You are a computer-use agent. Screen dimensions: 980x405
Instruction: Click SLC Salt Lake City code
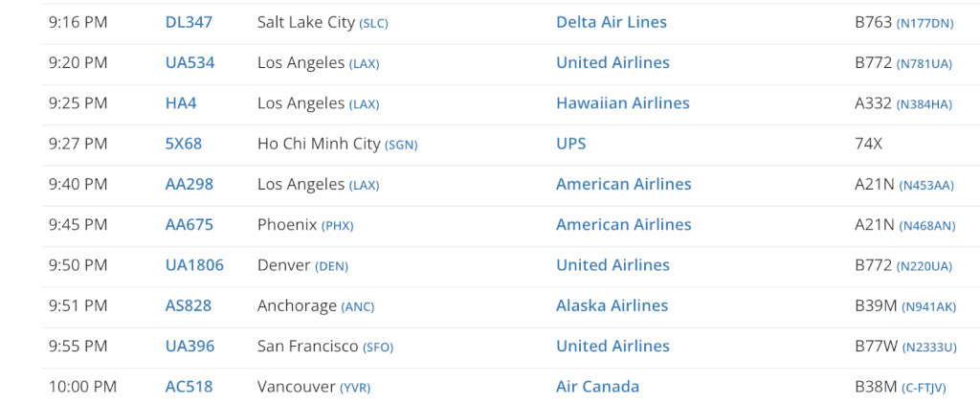(374, 24)
